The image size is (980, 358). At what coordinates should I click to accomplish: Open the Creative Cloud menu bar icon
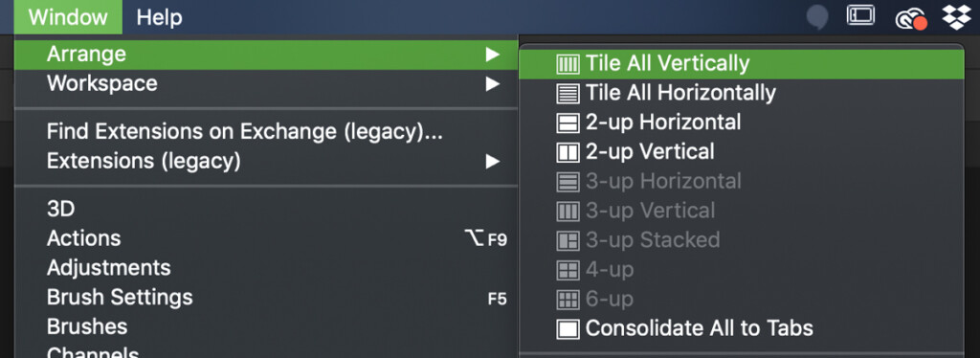[910, 19]
